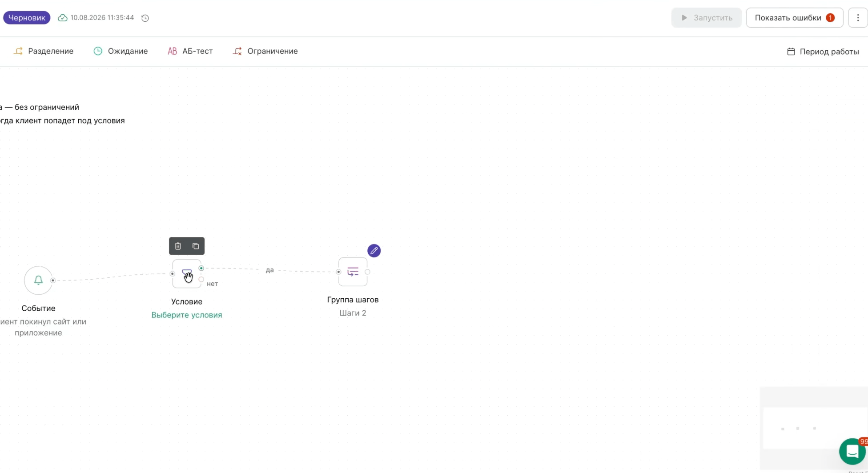Add a Разделение step
This screenshot has height=473, width=868.
click(x=44, y=51)
